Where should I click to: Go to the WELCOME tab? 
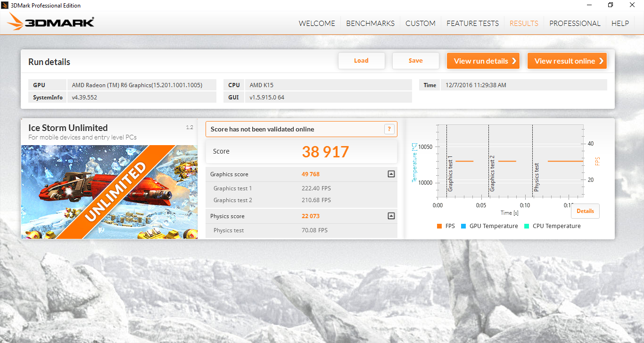click(x=317, y=23)
